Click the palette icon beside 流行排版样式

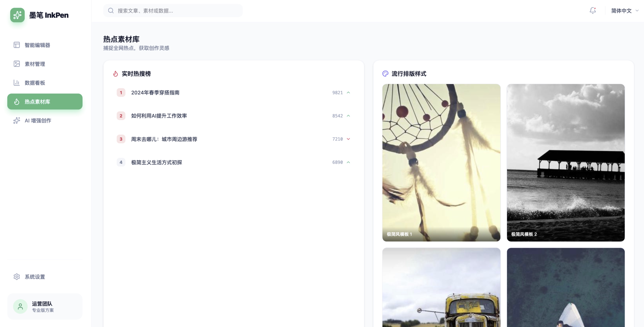coord(385,74)
